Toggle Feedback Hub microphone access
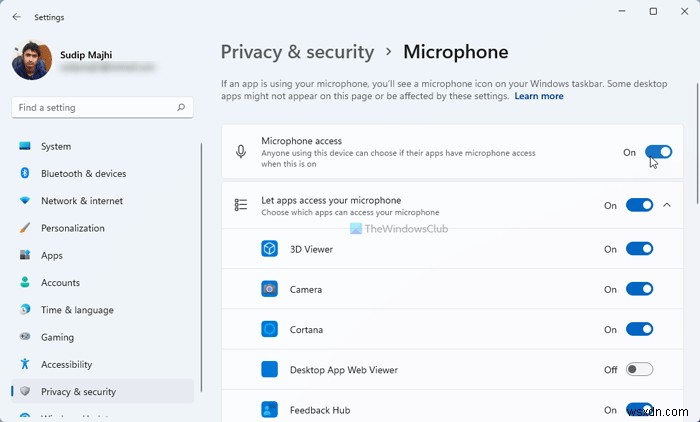 click(x=639, y=409)
